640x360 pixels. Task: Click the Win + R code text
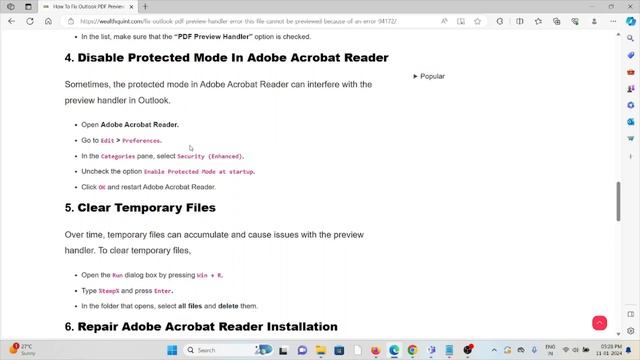210,276
